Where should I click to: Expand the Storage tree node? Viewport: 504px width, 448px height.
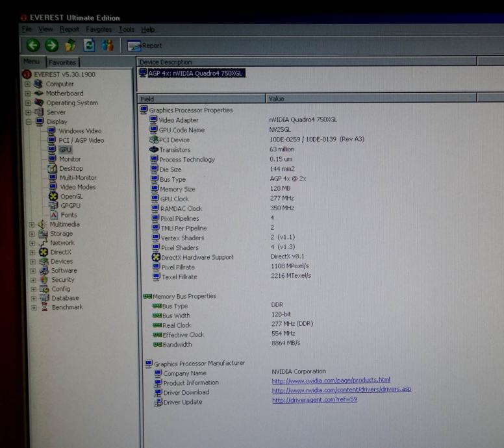point(32,234)
